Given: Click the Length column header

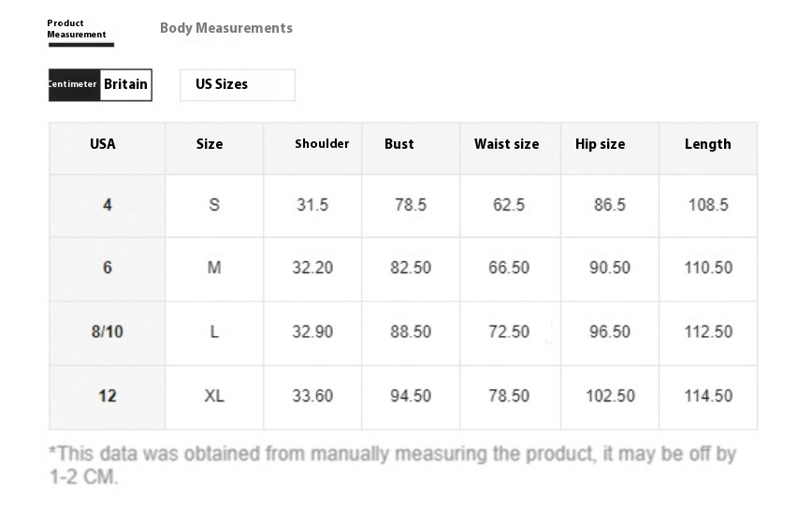Looking at the screenshot, I should point(708,144).
